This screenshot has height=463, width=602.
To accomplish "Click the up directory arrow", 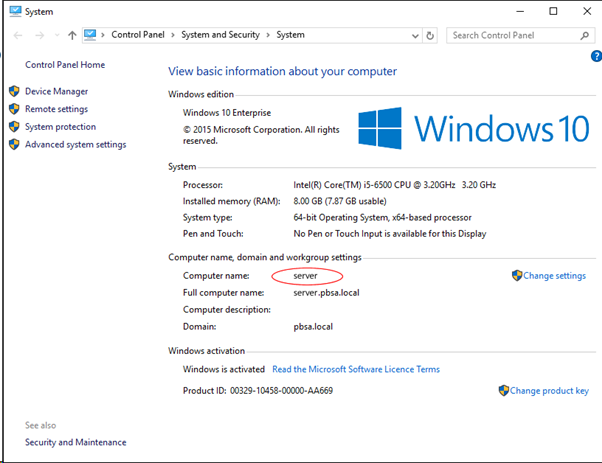I will click(72, 35).
